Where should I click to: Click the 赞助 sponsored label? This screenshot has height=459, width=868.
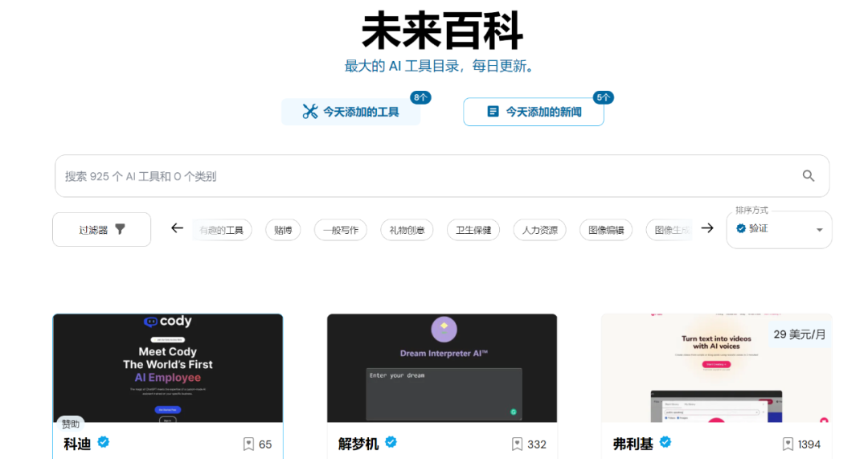tap(70, 424)
